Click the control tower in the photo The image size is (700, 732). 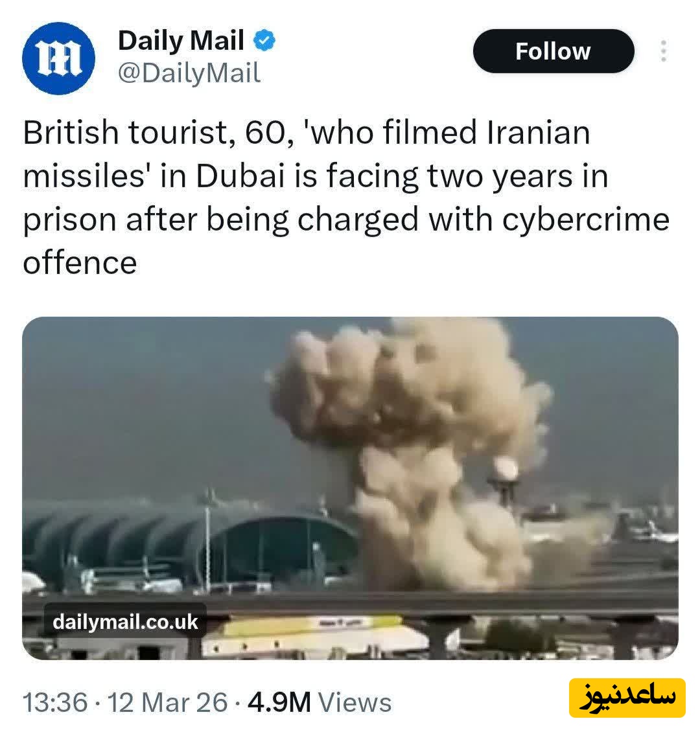(x=504, y=482)
